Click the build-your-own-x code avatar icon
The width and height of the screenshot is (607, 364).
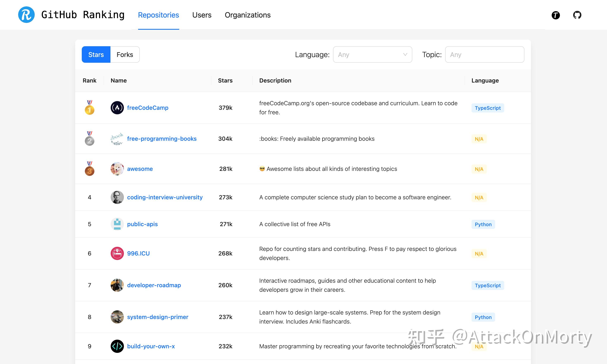[x=117, y=346]
